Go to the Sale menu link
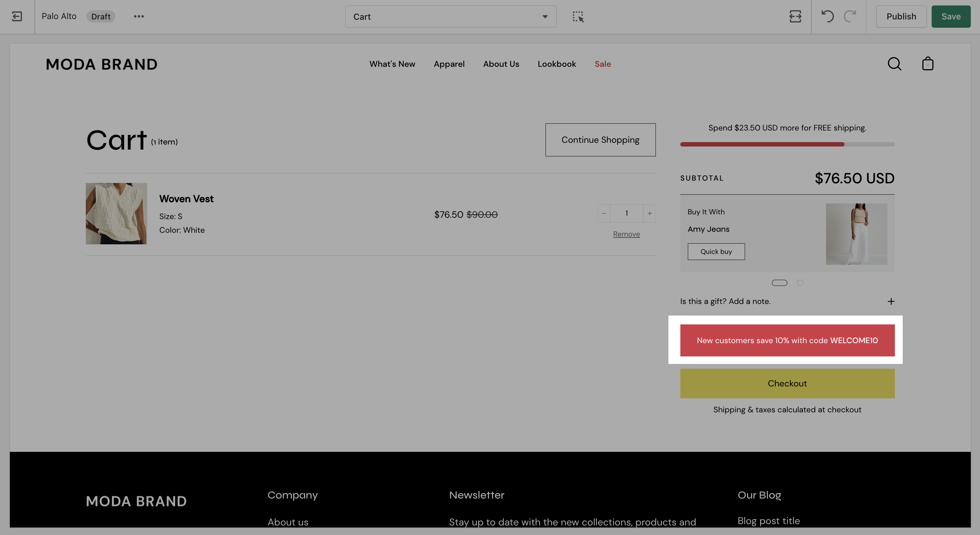Viewport: 980px width, 535px height. click(603, 64)
